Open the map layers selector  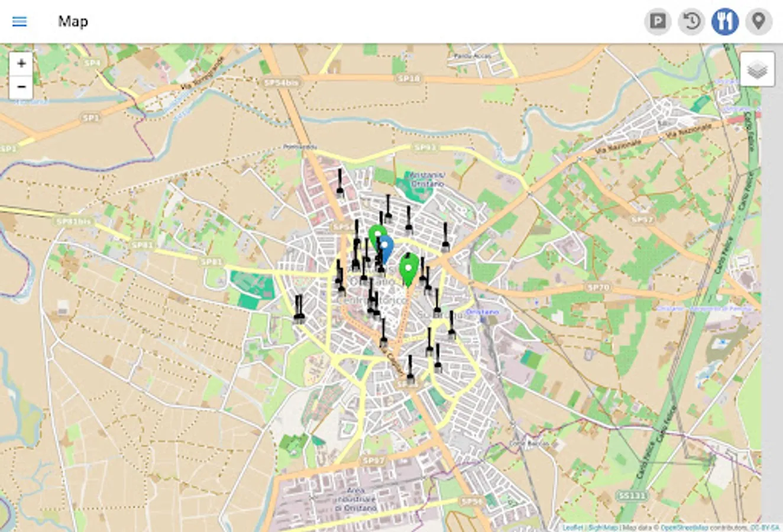[758, 70]
